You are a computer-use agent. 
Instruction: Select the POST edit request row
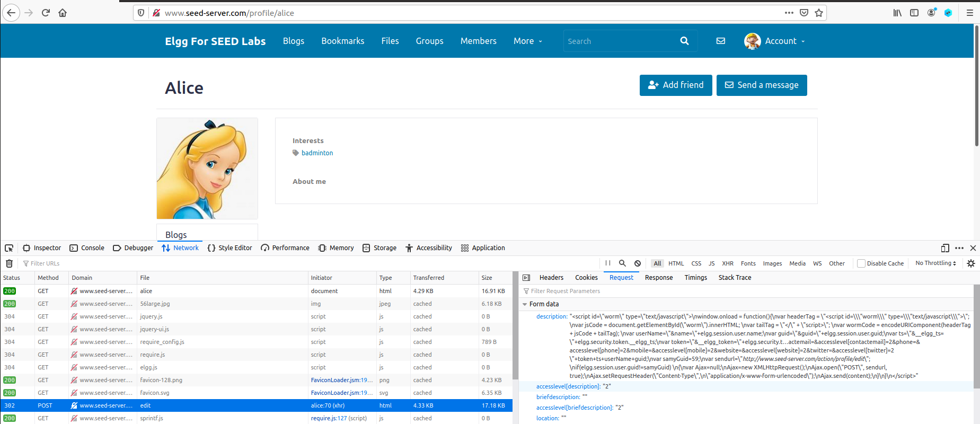pyautogui.click(x=257, y=405)
